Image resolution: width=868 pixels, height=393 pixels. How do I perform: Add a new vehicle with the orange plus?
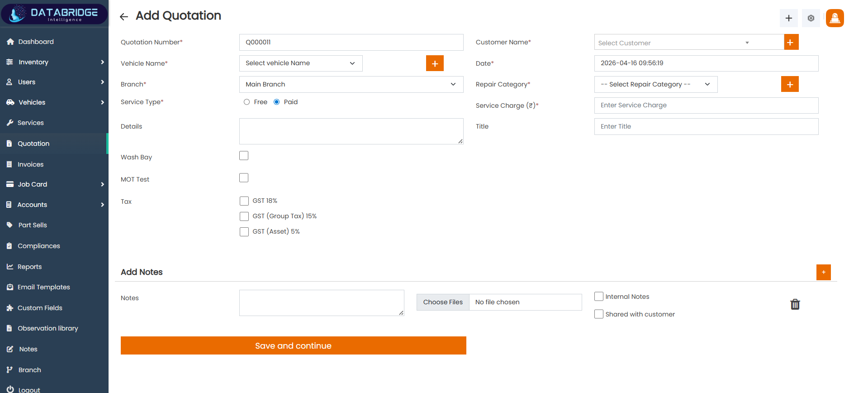tap(435, 63)
